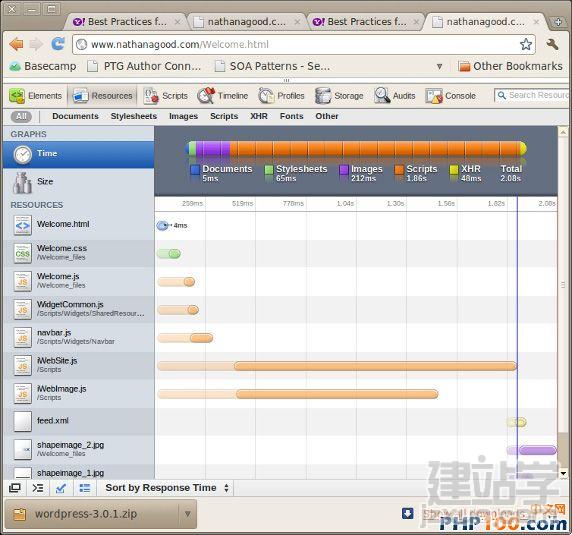The image size is (572, 535).
Task: Filter resources by Other
Action: [x=327, y=116]
